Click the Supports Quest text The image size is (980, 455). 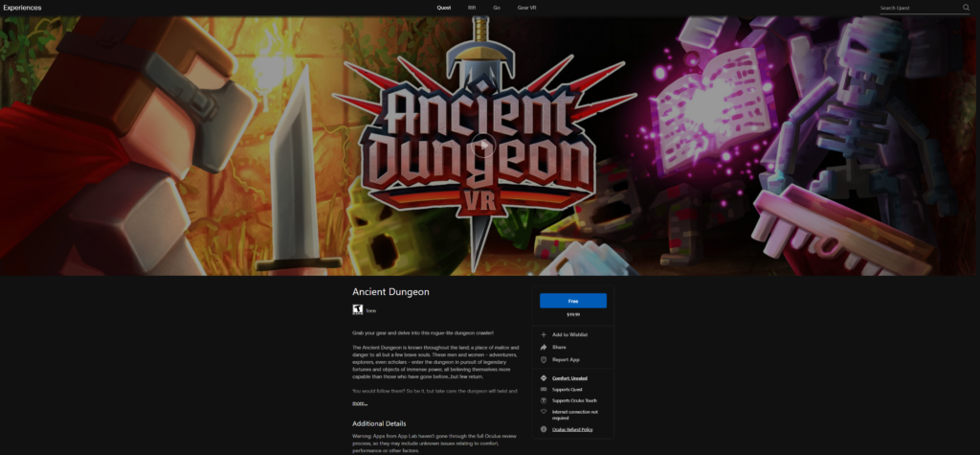[567, 389]
